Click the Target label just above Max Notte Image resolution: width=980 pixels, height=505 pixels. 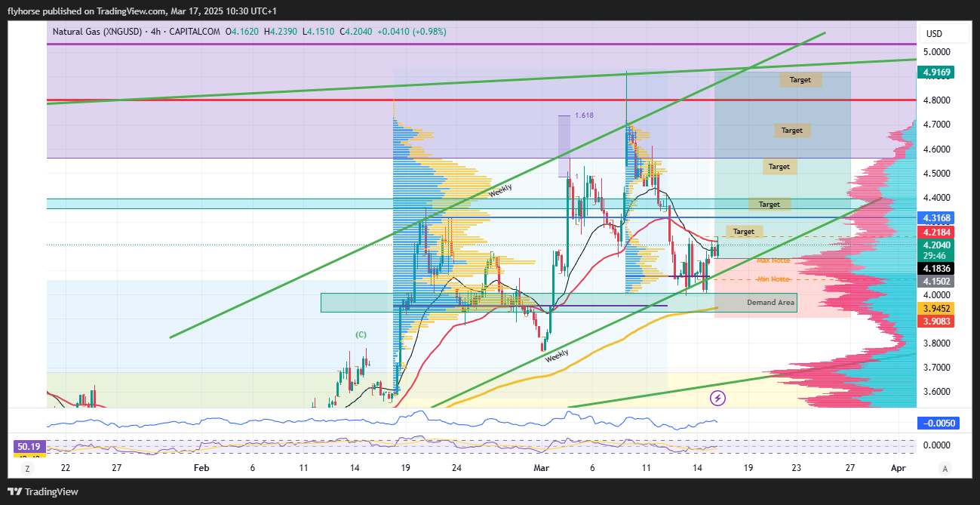(x=744, y=231)
